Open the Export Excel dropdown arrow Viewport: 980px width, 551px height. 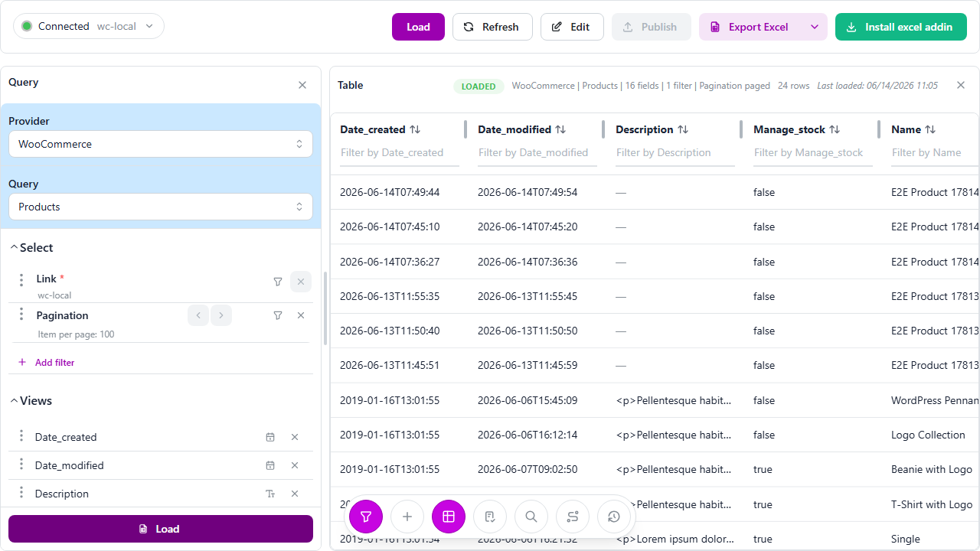pos(815,27)
